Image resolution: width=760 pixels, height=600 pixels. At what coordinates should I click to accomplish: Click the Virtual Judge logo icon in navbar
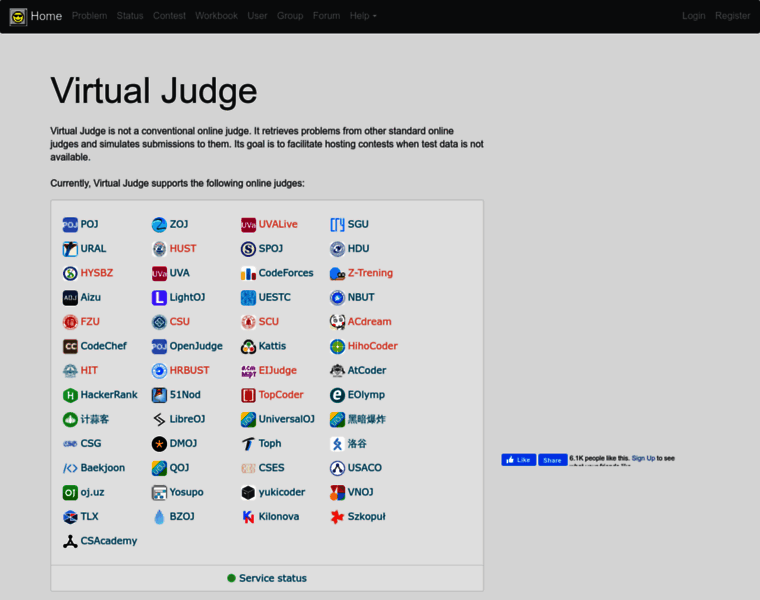[x=18, y=17]
